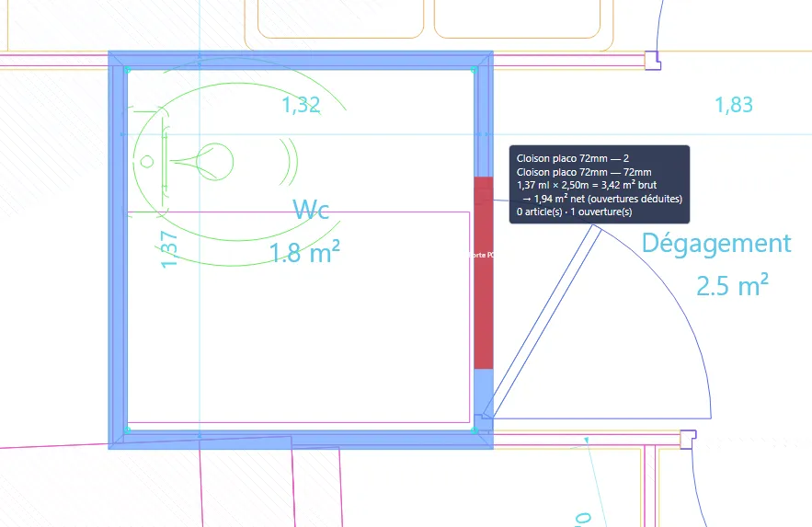Click the 'Dégagement' room label
Screen dimensions: 812x527
tap(716, 244)
